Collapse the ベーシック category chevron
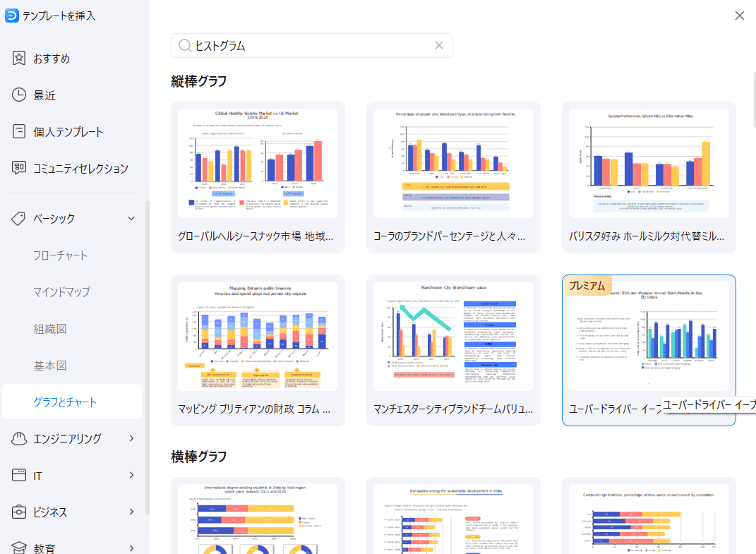 click(131, 219)
